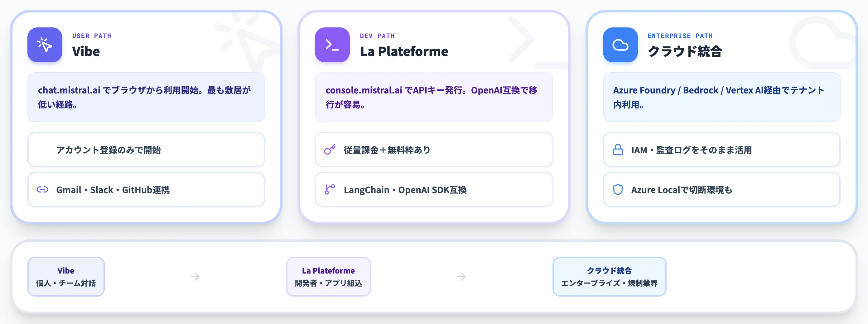Click the La Plateforme card heading

pyautogui.click(x=404, y=51)
